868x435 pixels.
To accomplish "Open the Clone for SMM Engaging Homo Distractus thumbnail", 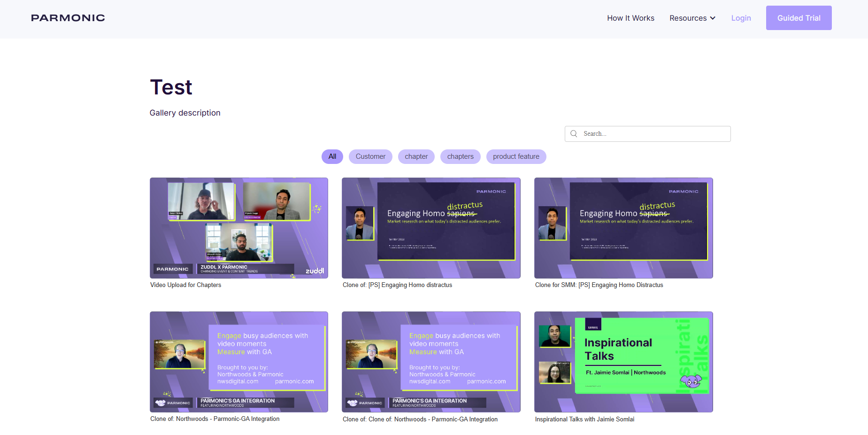I will 623,228.
